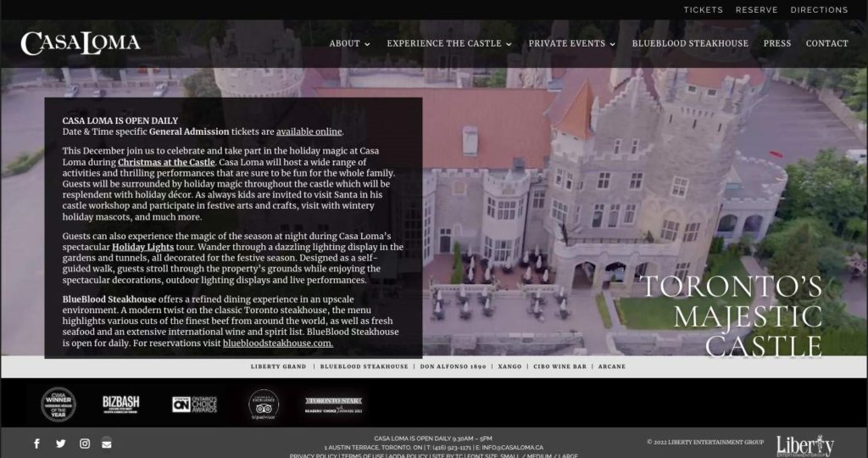Click the 'Toronto's Majestic Castle' headline
Viewport: 868px width, 458px height.
pyautogui.click(x=732, y=316)
